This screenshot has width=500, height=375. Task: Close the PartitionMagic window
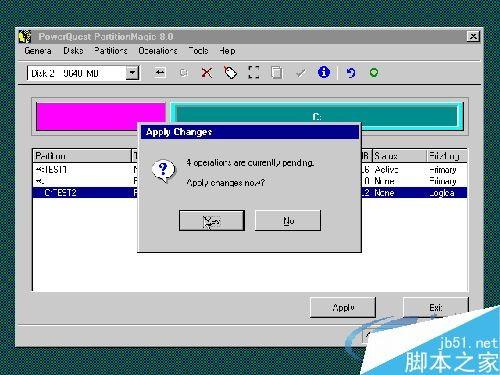click(x=473, y=36)
